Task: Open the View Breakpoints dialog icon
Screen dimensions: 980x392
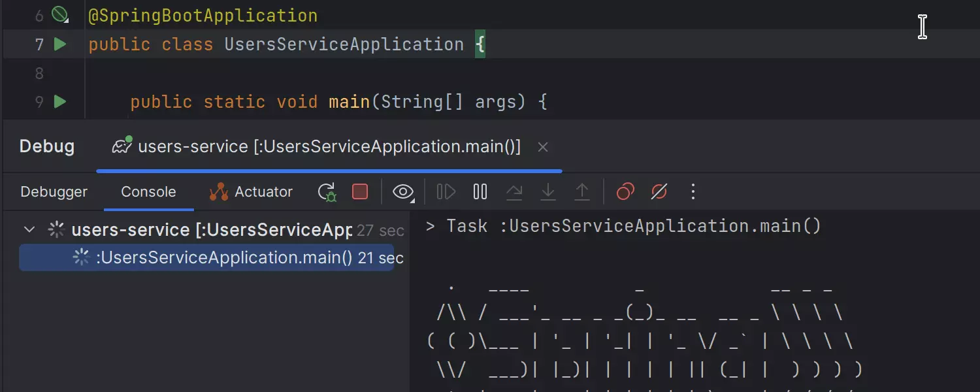Action: pos(625,192)
